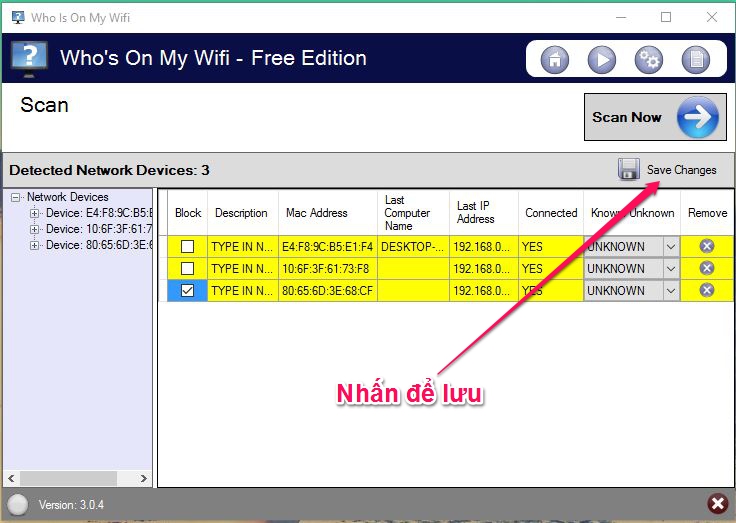736x523 pixels.
Task: Open Known/Unknown dropdown for E4:F8:9C:B5:E1:F4 row
Action: point(671,246)
